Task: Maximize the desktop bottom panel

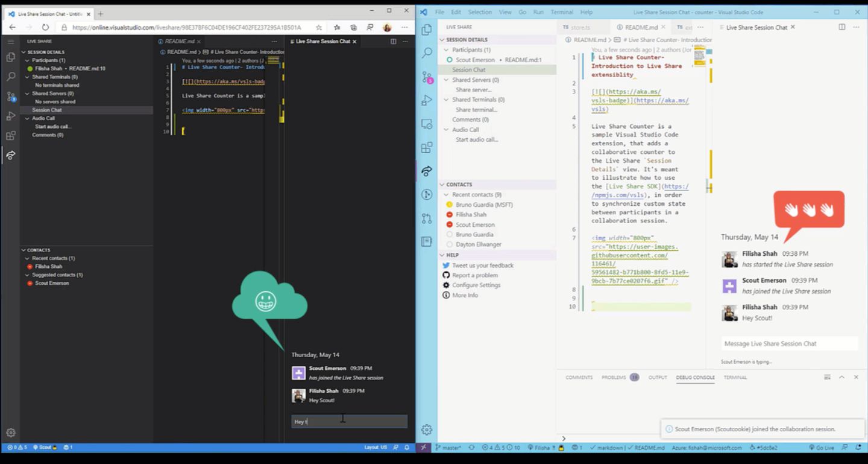Action: click(841, 377)
